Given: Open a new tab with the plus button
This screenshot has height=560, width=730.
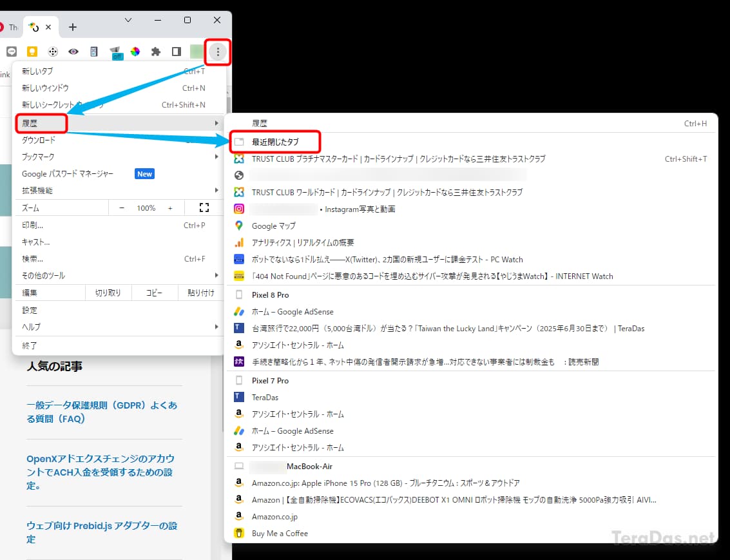Looking at the screenshot, I should click(73, 28).
